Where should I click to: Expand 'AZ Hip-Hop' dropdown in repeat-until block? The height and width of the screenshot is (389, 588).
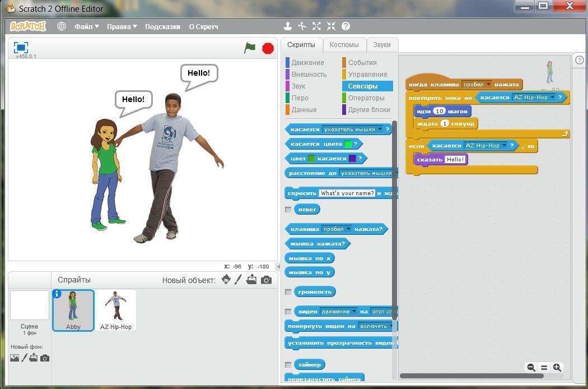click(552, 98)
